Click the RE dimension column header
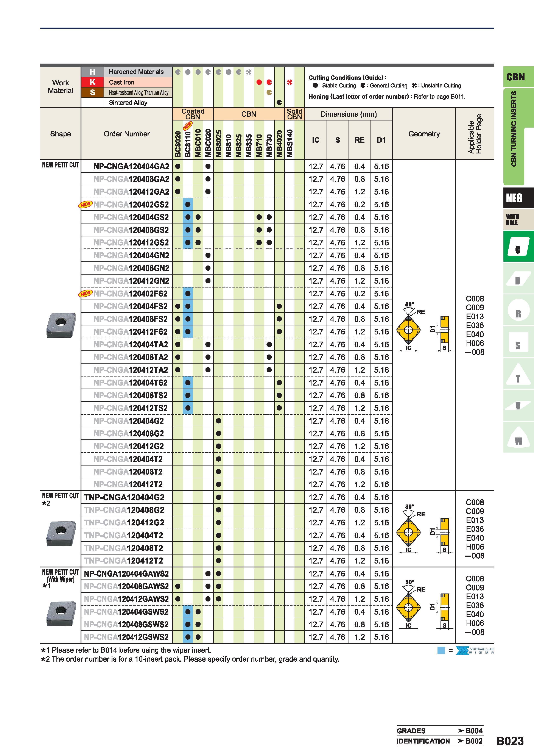The height and width of the screenshot is (756, 534). click(x=359, y=140)
